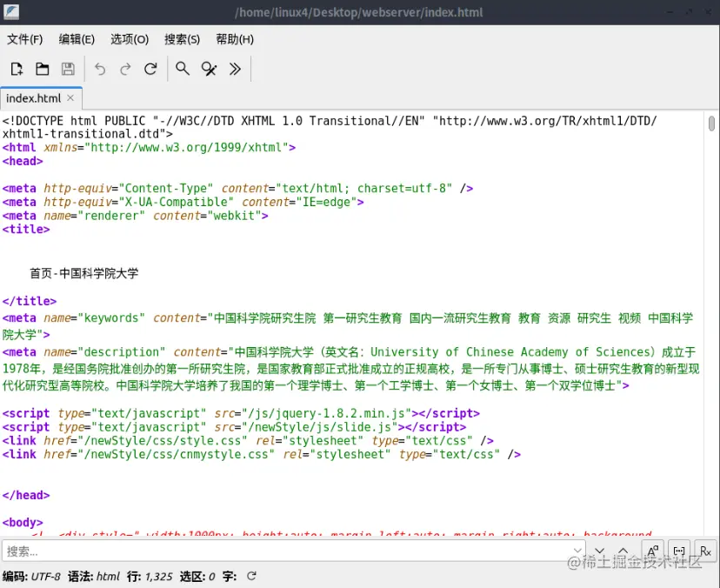Screen dimensions: 720x588
Task: Open the 帮助(H) menu
Action: 235,39
